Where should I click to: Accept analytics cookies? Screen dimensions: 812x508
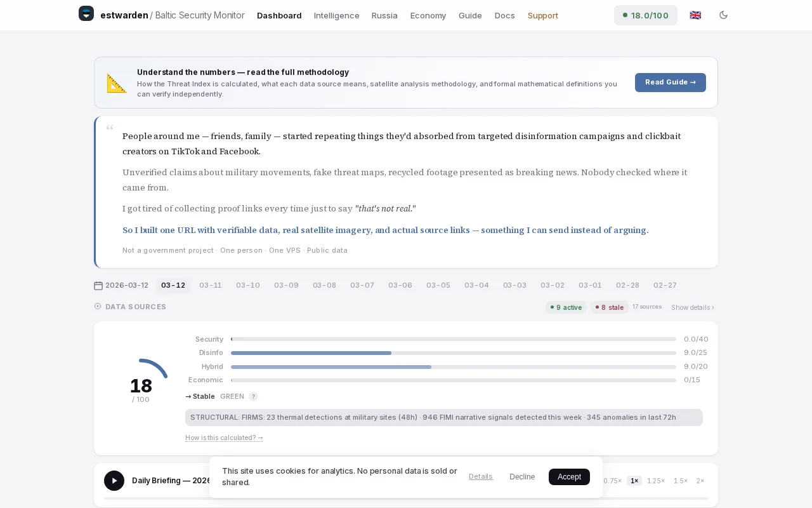(569, 477)
